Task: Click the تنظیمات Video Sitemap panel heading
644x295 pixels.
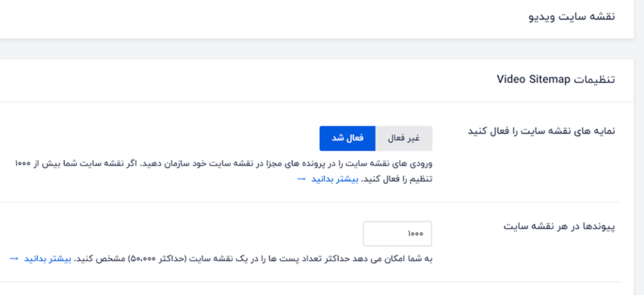Action: pos(556,79)
